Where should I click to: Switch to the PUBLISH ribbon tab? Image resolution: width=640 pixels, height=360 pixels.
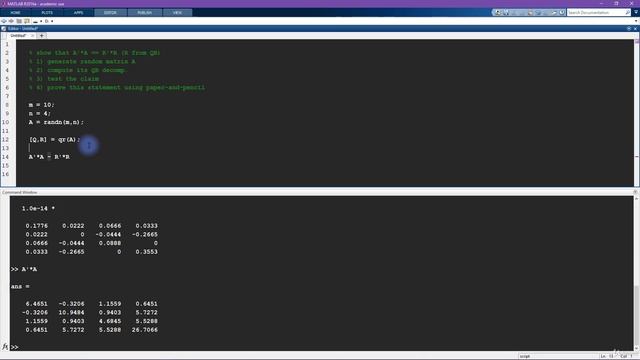point(144,13)
